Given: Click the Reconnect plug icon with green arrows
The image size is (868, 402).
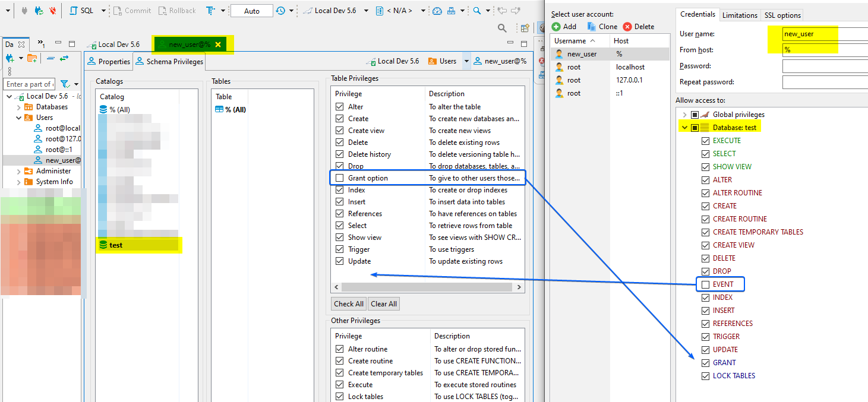Looking at the screenshot, I should [x=39, y=11].
